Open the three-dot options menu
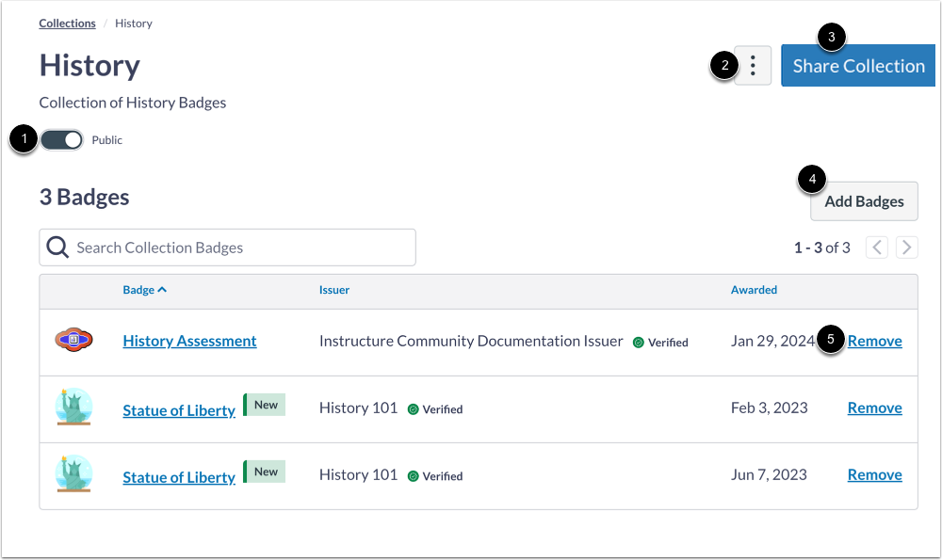 pyautogui.click(x=752, y=65)
